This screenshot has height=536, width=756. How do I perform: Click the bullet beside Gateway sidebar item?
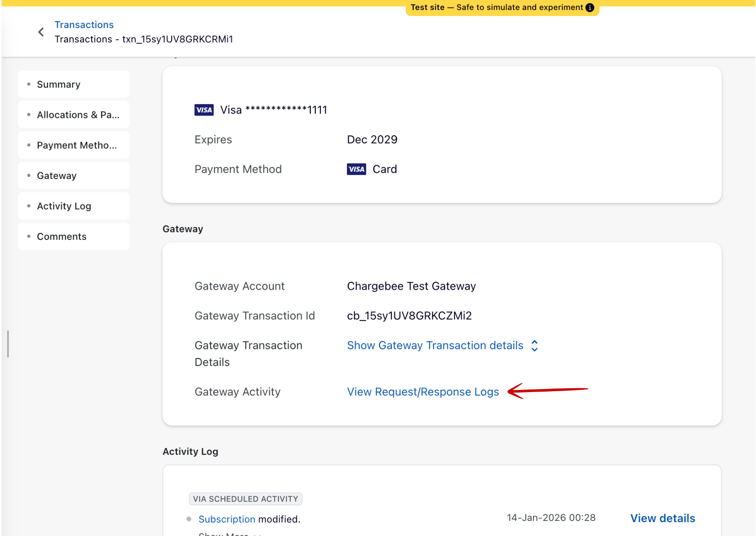click(x=29, y=175)
